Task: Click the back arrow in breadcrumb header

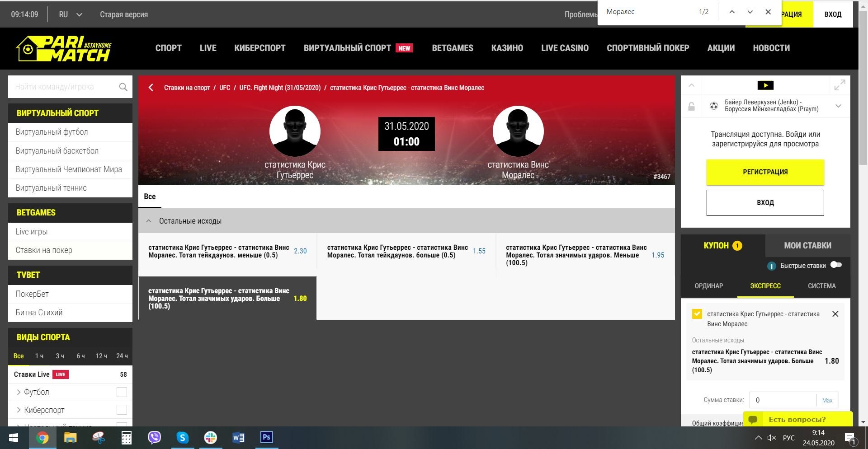Action: pos(151,88)
